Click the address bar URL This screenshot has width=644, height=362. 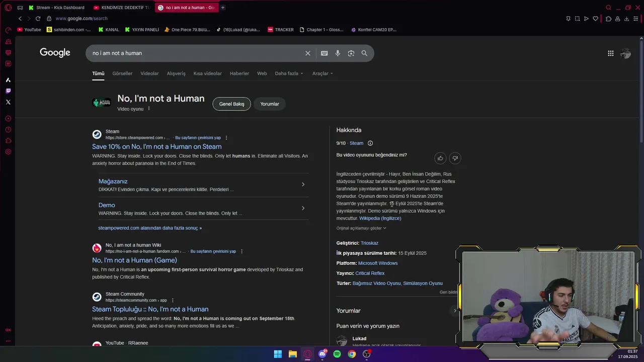pyautogui.click(x=82, y=19)
